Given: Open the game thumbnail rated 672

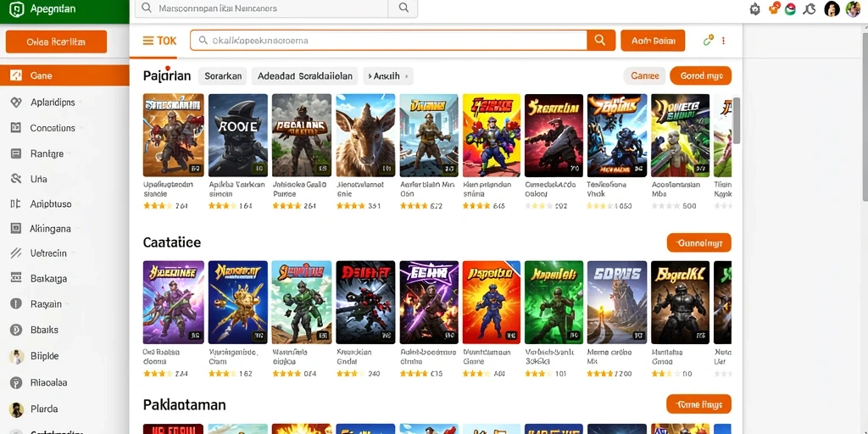Looking at the screenshot, I should point(429,136).
